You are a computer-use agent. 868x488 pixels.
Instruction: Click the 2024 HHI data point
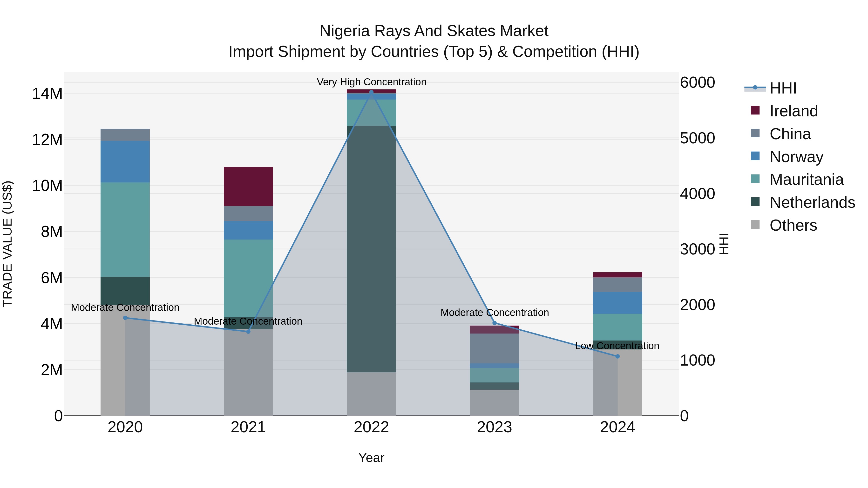click(x=618, y=356)
